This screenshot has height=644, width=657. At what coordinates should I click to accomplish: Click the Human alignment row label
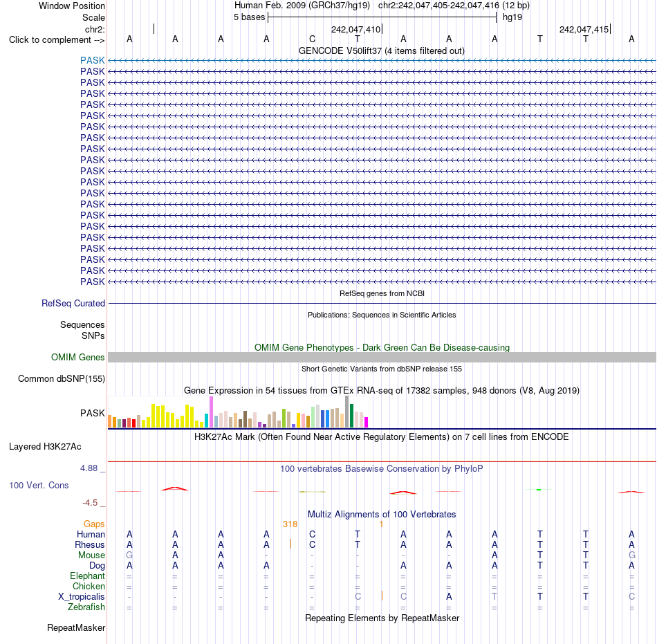pos(91,535)
